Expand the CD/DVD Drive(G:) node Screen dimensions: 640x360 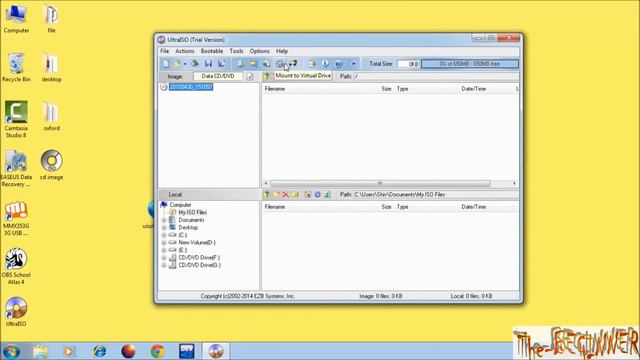click(x=164, y=265)
